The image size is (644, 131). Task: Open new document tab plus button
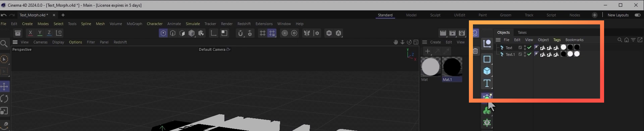coord(63,15)
